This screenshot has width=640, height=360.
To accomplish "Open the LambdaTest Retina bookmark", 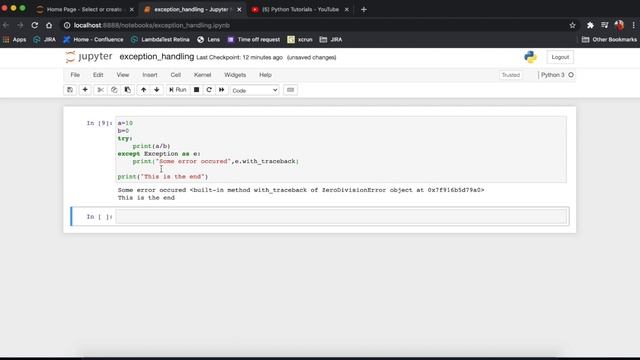I will (x=160, y=40).
